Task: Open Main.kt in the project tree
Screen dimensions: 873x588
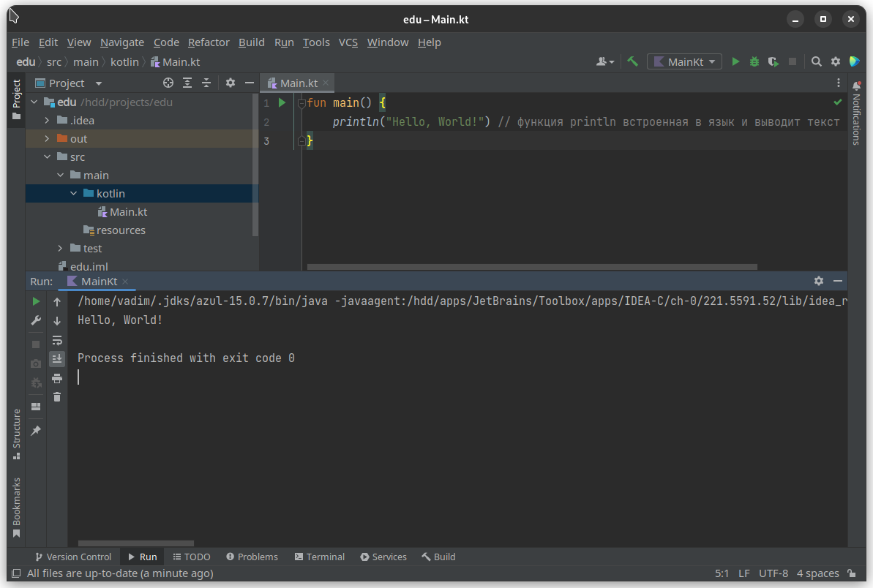Action: tap(128, 212)
